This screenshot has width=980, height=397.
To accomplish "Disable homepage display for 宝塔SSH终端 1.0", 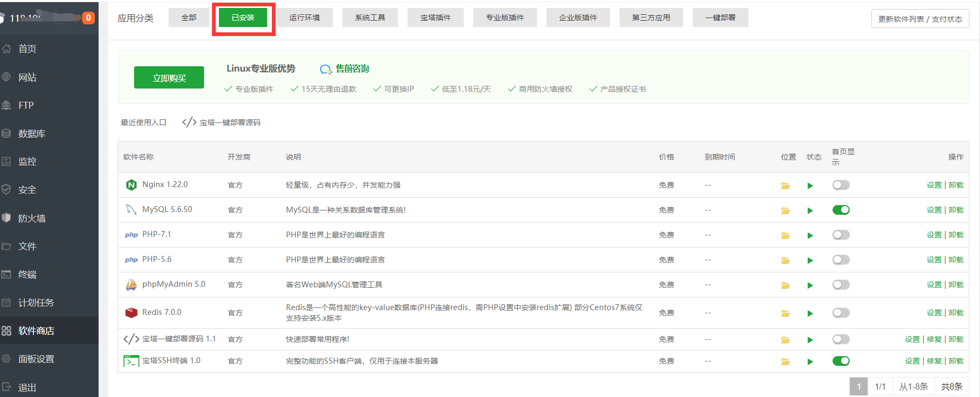I will pos(841,361).
